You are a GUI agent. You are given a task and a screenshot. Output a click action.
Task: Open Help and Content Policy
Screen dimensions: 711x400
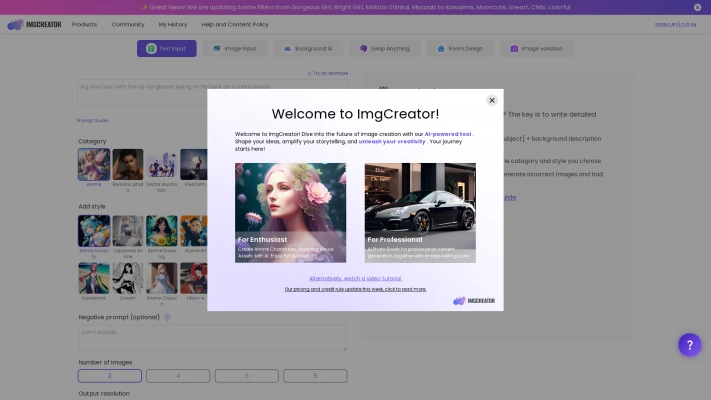pyautogui.click(x=235, y=24)
